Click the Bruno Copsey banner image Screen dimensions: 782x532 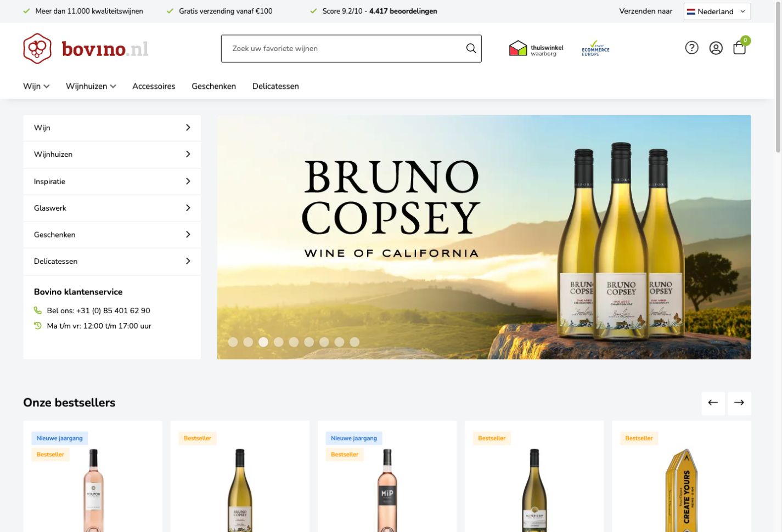point(484,237)
